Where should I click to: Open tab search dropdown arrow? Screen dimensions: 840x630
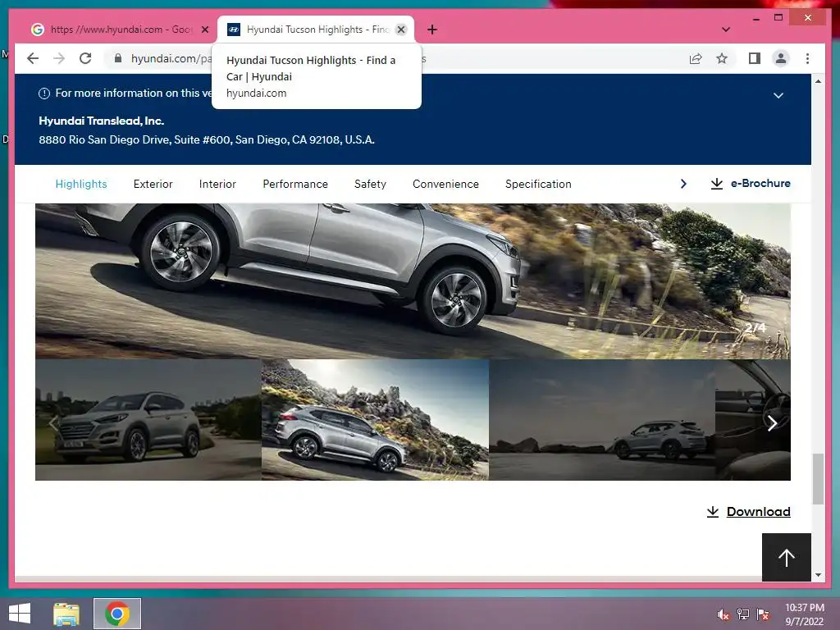pos(726,30)
